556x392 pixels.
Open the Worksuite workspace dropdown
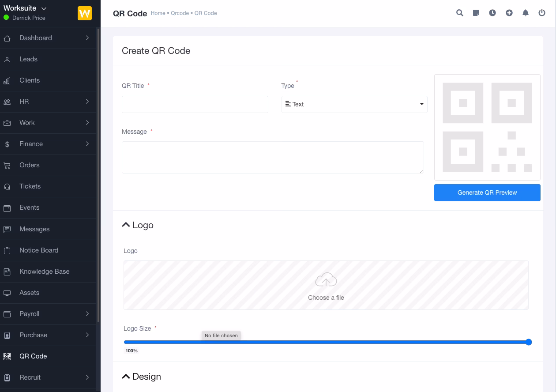click(25, 8)
